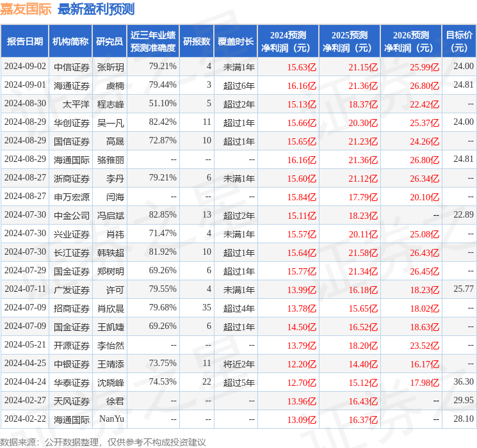Select the 25.99亿 profit forecast cell
The width and height of the screenshot is (477, 448).
(411, 67)
